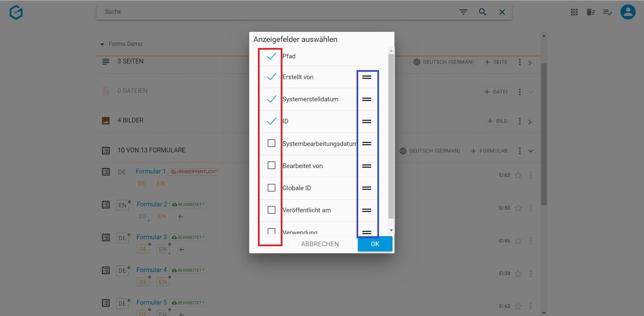Viewport: 644px width, 316px height.
Task: Open the apps grid icon
Action: click(574, 12)
